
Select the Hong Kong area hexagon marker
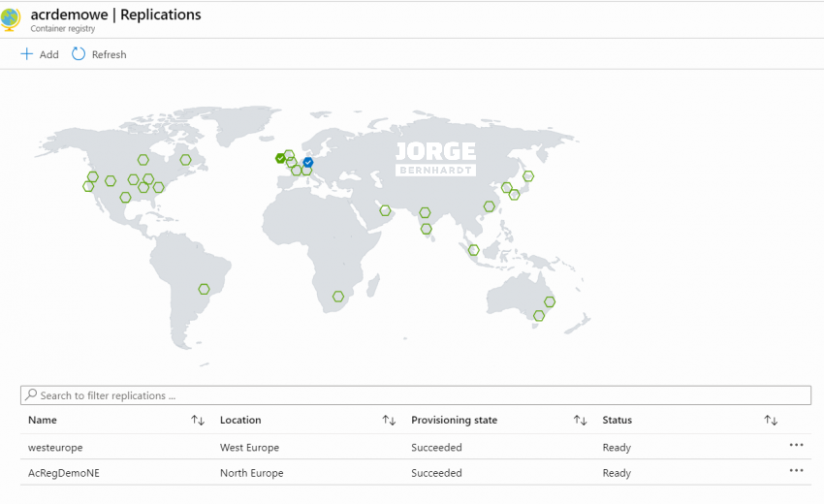[x=490, y=206]
